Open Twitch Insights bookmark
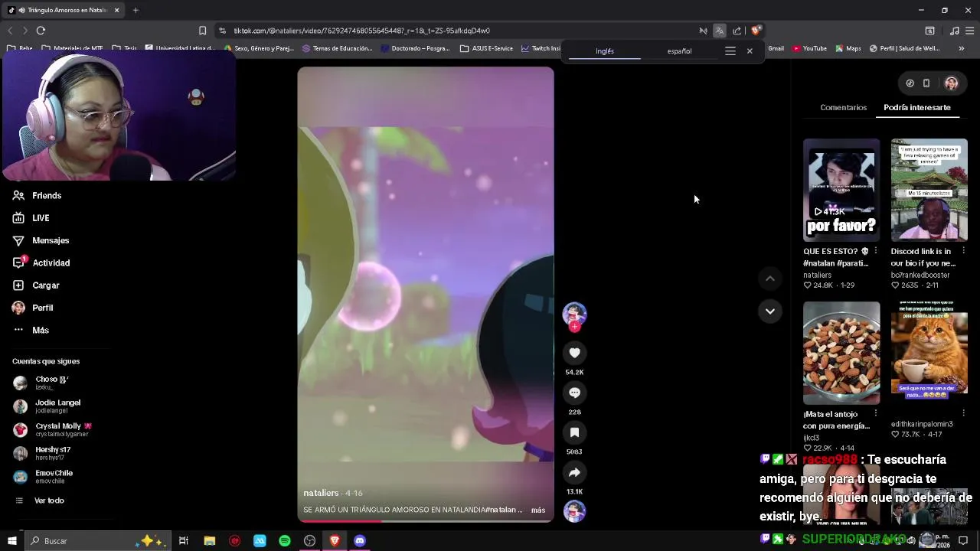 pyautogui.click(x=541, y=48)
